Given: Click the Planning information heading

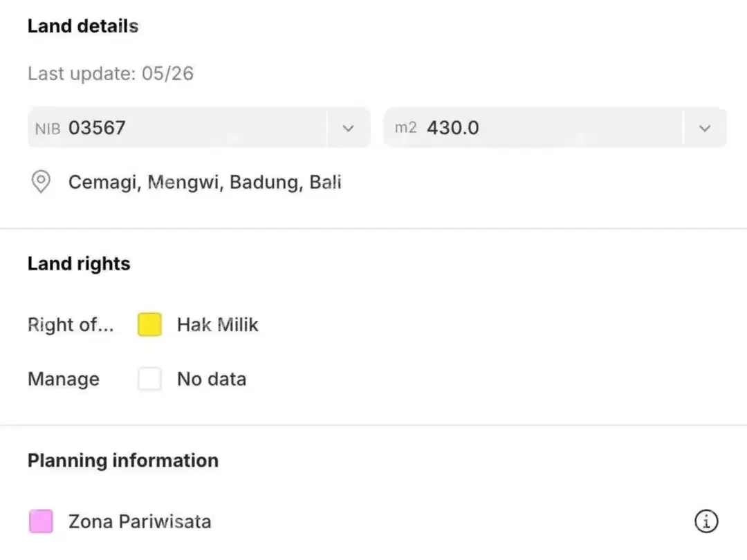Looking at the screenshot, I should (123, 460).
